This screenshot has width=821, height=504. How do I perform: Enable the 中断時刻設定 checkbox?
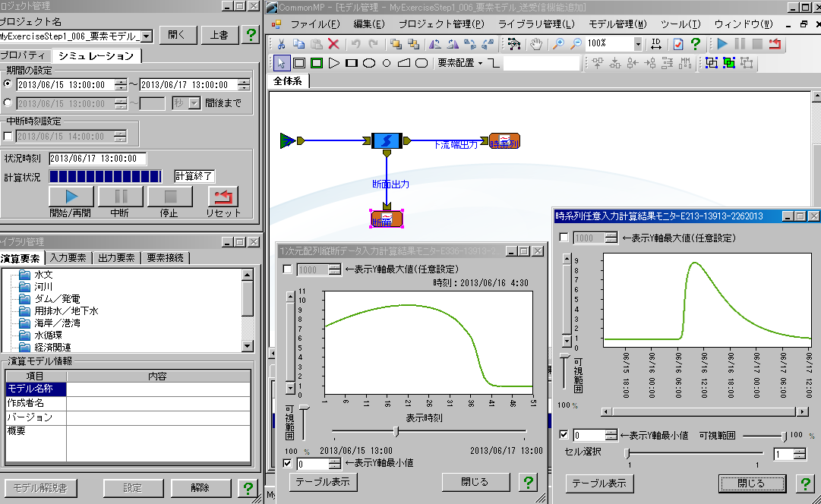coord(8,137)
